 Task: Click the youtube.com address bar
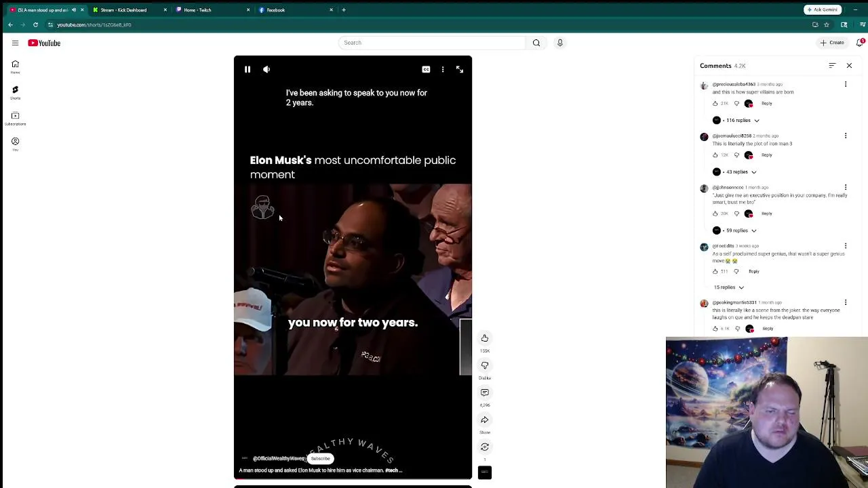point(94,25)
